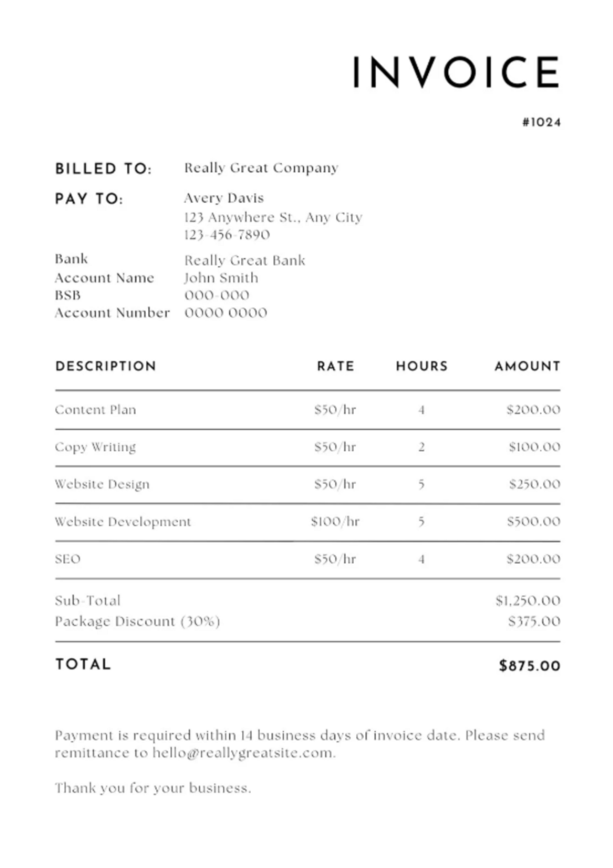Click the INVOICE title heading
613x868 pixels.
pyautogui.click(x=456, y=72)
